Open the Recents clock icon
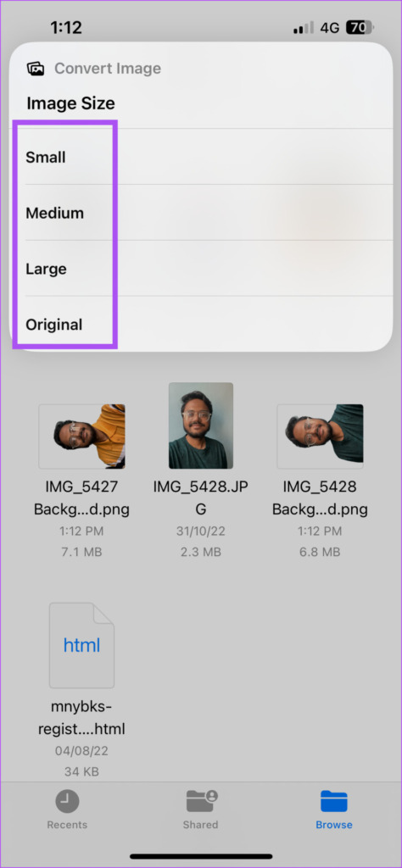The height and width of the screenshot is (868, 402). 67,801
